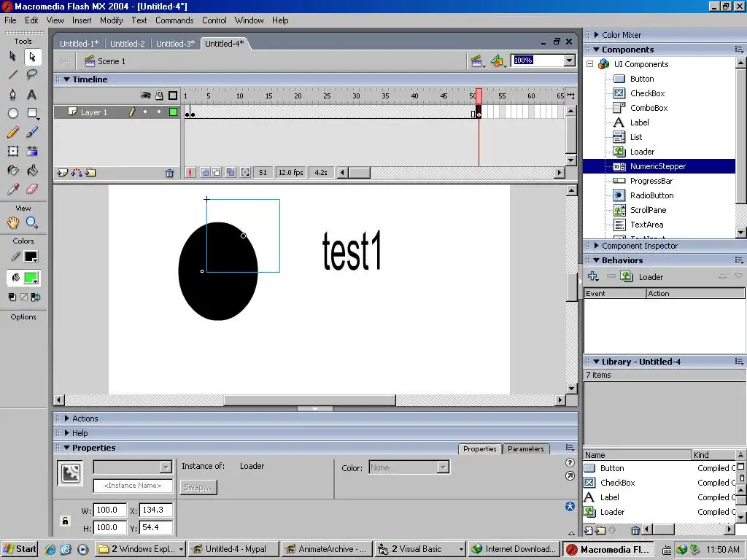The height and width of the screenshot is (560, 747).
Task: Collapse the UI Components tree node
Action: tap(589, 64)
